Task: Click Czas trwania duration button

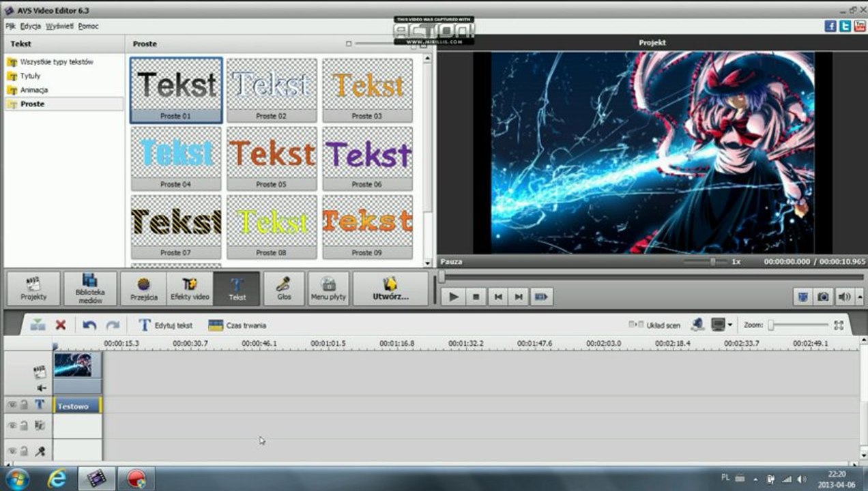Action: click(x=237, y=325)
